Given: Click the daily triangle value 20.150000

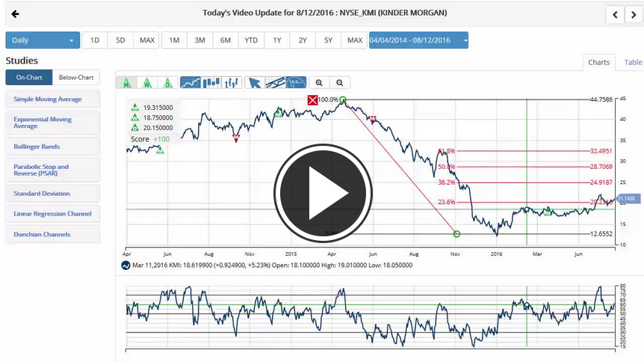Looking at the screenshot, I should (158, 128).
